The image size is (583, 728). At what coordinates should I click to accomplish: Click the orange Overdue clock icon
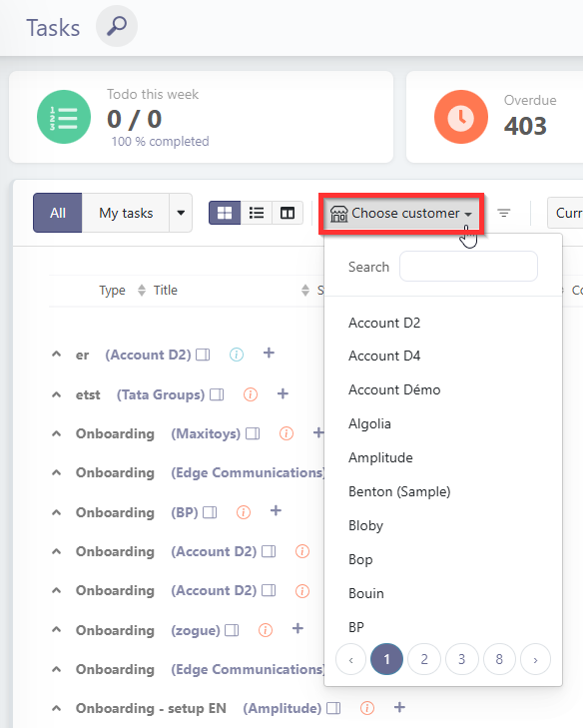pyautogui.click(x=461, y=117)
